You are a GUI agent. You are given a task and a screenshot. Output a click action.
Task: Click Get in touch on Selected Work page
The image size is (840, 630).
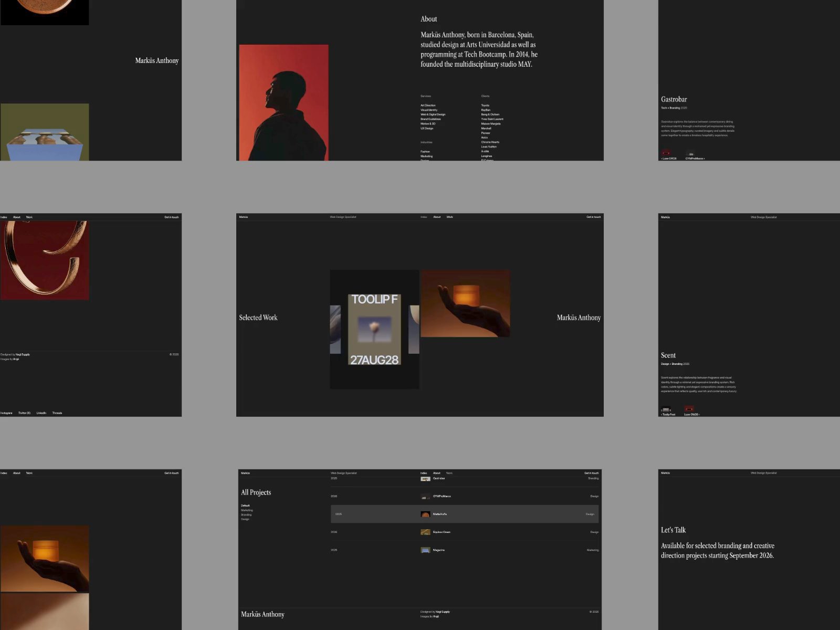593,217
